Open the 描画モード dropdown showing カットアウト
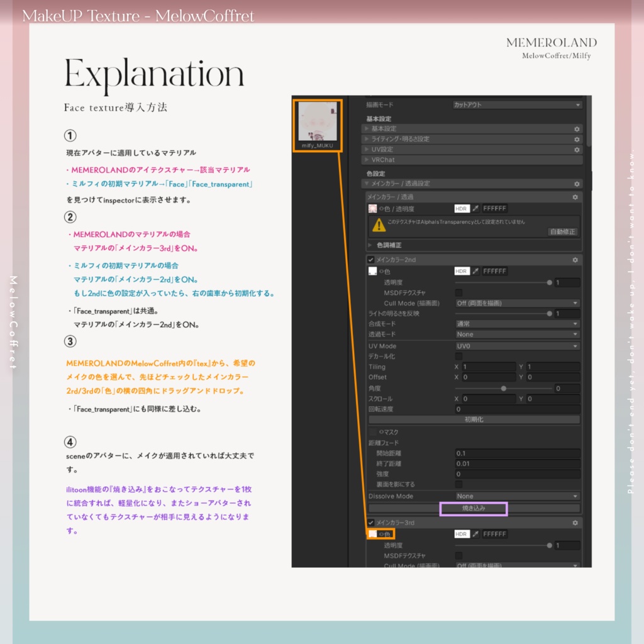Screen dimensions: 644x644 pyautogui.click(x=518, y=105)
